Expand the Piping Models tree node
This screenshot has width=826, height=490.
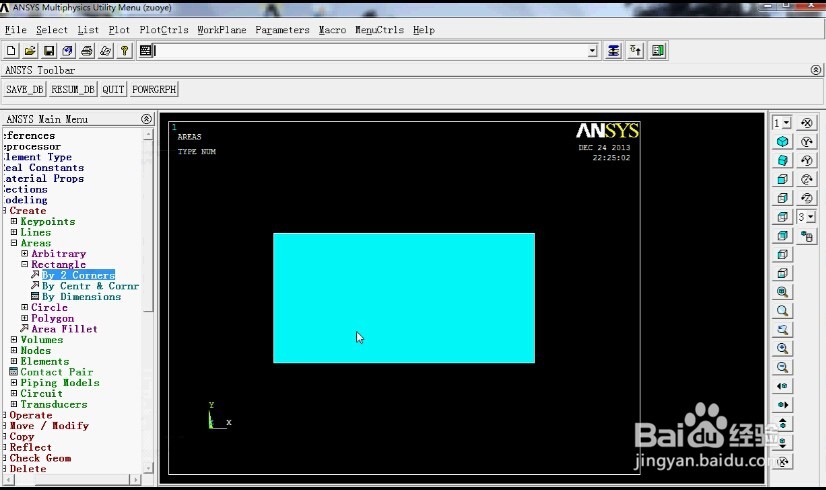pos(14,383)
